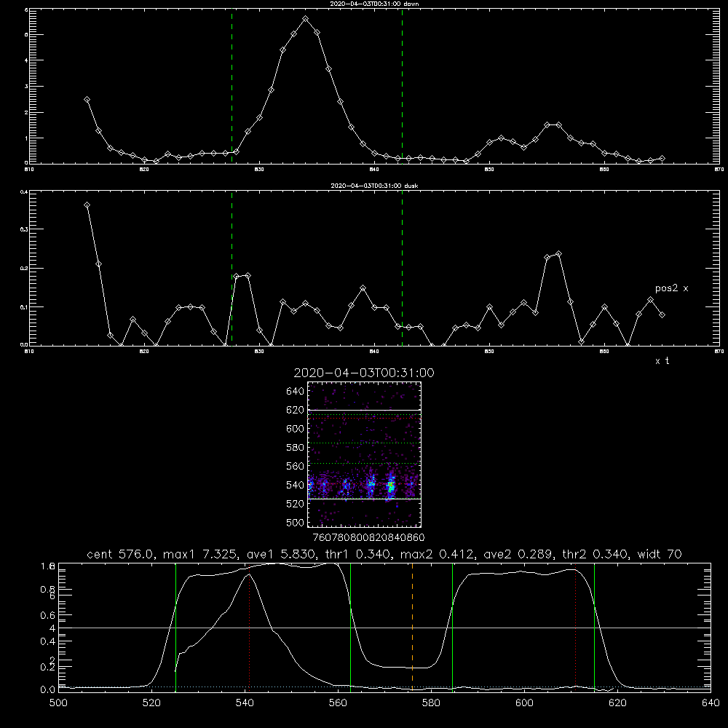
Task: Select the 'thr2 0.340' value in stats line
Action: 596,554
